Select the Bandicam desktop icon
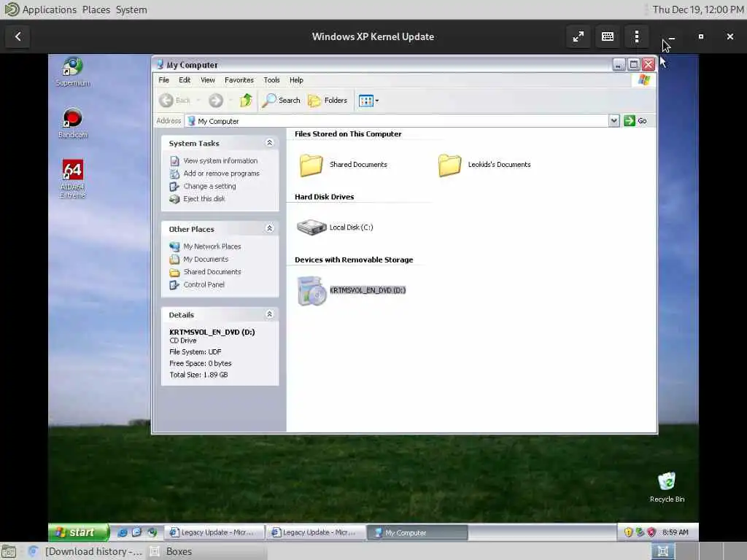Image resolution: width=747 pixels, height=560 pixels. click(x=72, y=123)
